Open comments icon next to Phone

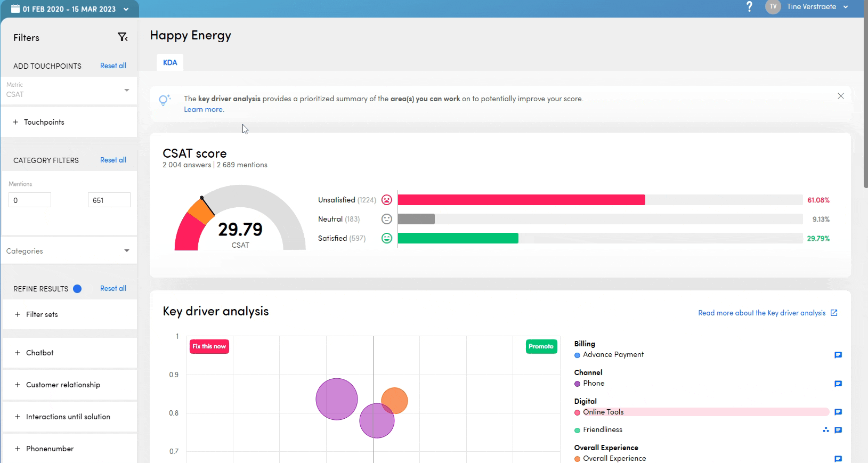point(838,384)
